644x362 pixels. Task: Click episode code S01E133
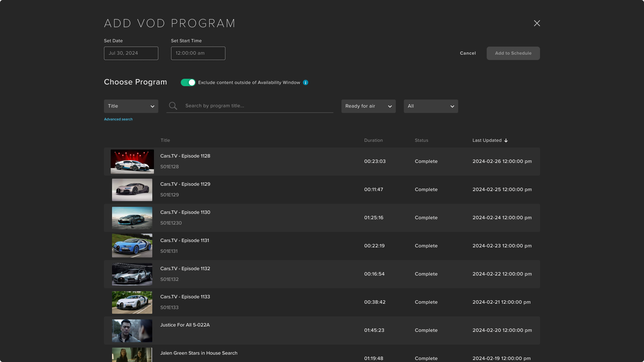(x=169, y=308)
